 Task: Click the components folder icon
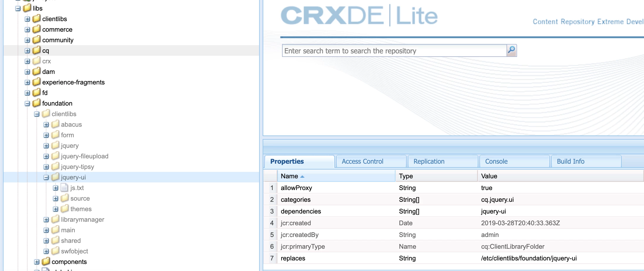(x=46, y=261)
